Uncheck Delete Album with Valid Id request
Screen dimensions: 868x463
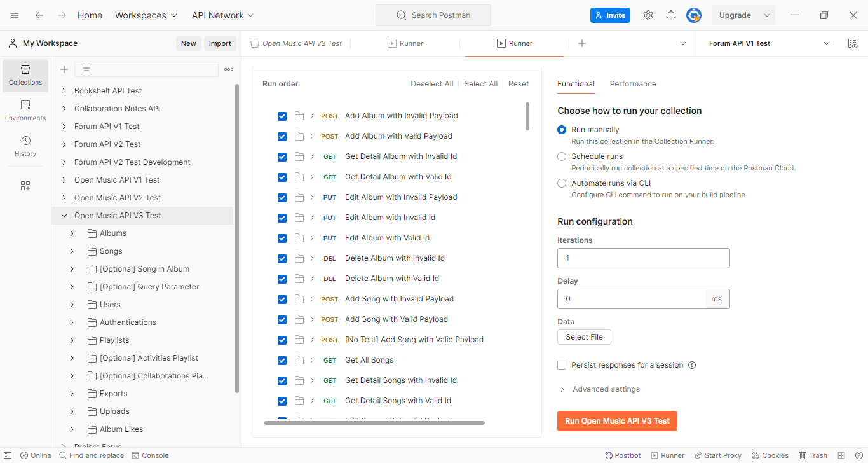point(282,279)
